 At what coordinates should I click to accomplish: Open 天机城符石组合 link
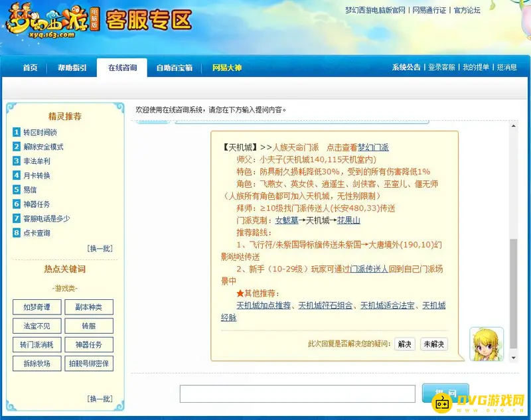pos(325,306)
